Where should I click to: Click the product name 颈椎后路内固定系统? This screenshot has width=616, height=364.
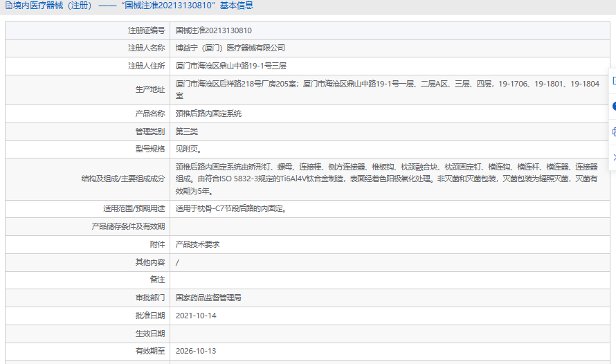(x=208, y=114)
